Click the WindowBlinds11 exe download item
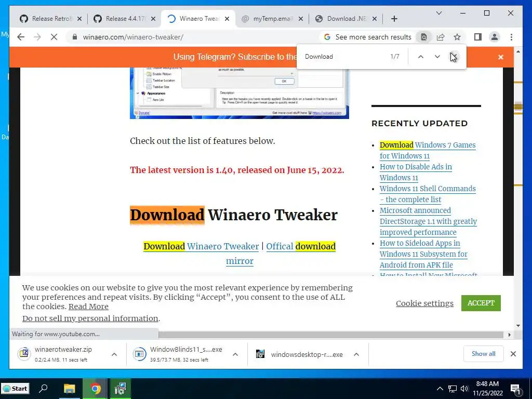Viewport: 532px width, 399px height. (179, 354)
